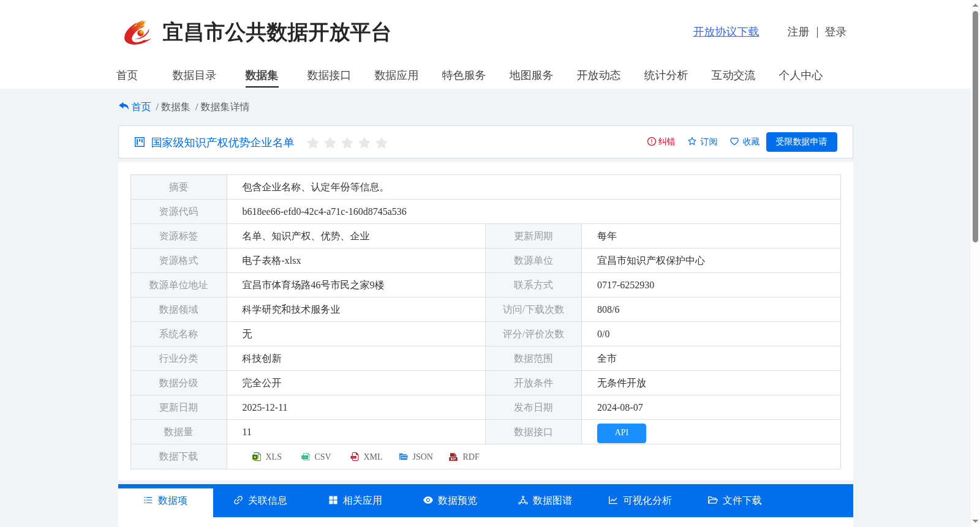Click the 收藏 favorite heart icon
Viewport: 980px width, 527px height.
pos(734,141)
